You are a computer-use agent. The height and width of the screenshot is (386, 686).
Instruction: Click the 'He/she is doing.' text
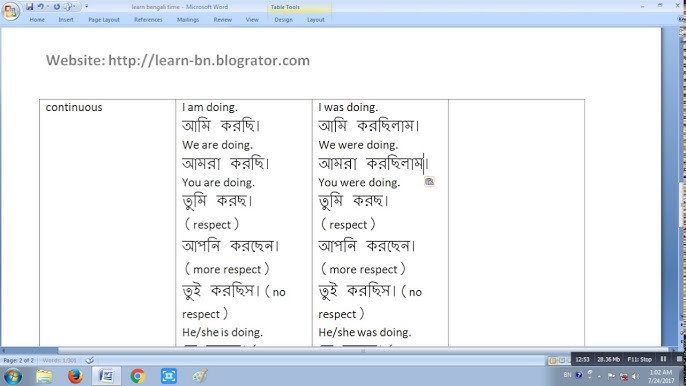click(222, 332)
